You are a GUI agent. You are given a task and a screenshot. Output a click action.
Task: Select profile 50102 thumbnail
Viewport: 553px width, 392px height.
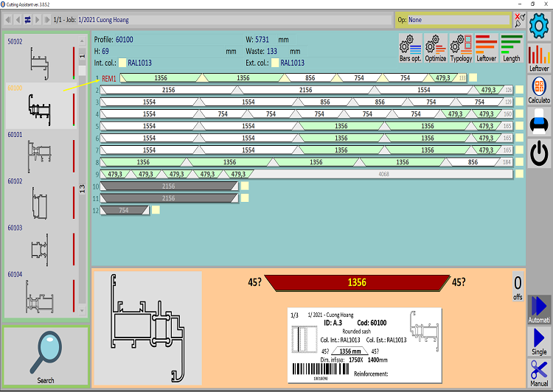point(41,59)
